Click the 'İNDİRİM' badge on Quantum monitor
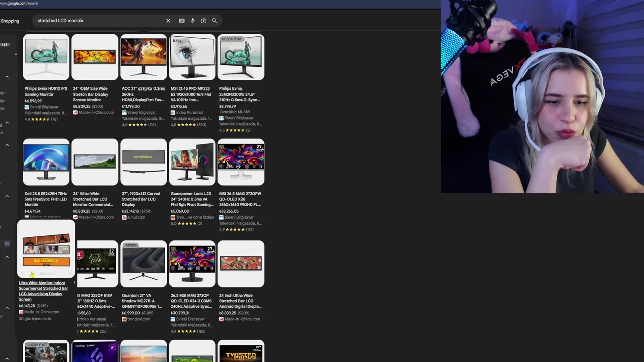This screenshot has height=362, width=644. [130, 245]
